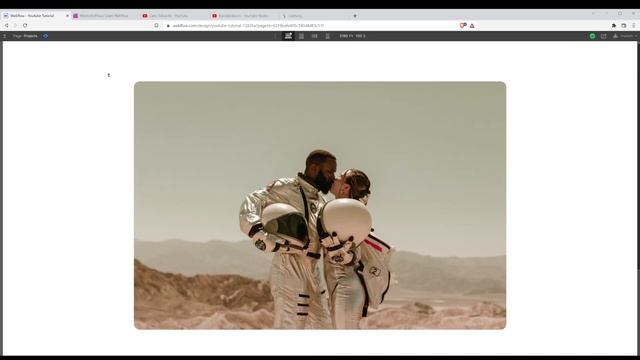
Task: Go forward in browser history
Action: (x=16, y=25)
